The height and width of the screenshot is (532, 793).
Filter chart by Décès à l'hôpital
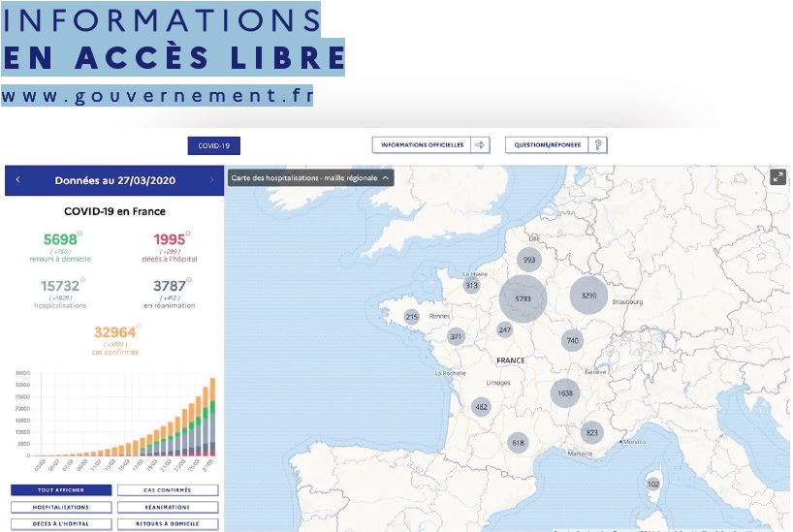click(x=61, y=524)
